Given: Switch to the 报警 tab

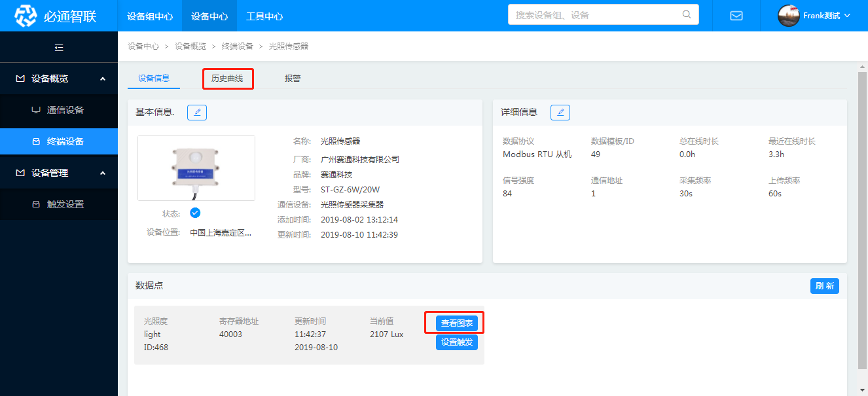Looking at the screenshot, I should [293, 79].
